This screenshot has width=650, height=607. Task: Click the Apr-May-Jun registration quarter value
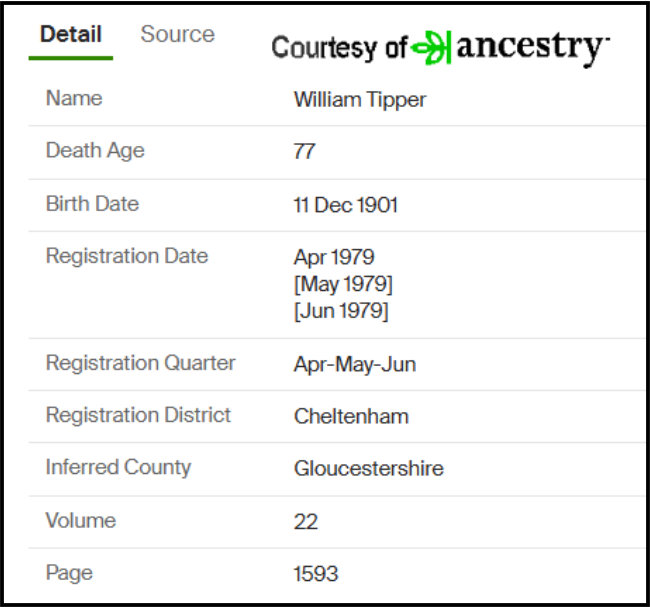[355, 364]
